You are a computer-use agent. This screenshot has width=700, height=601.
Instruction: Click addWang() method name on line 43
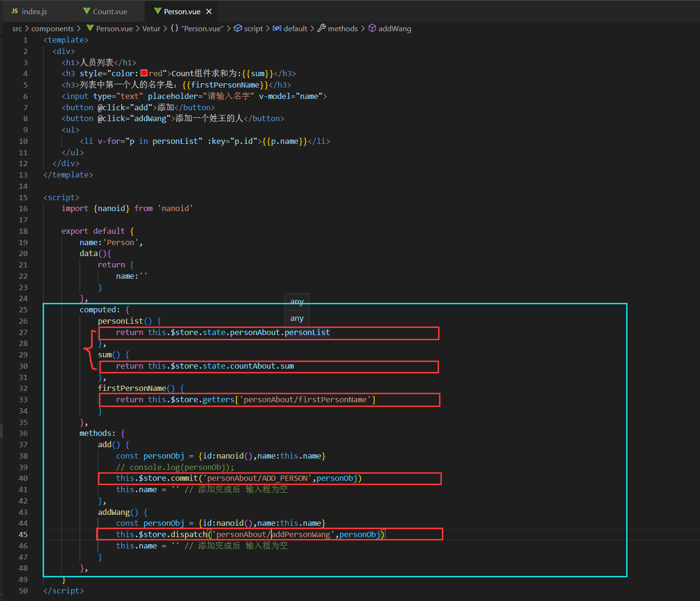click(x=118, y=513)
